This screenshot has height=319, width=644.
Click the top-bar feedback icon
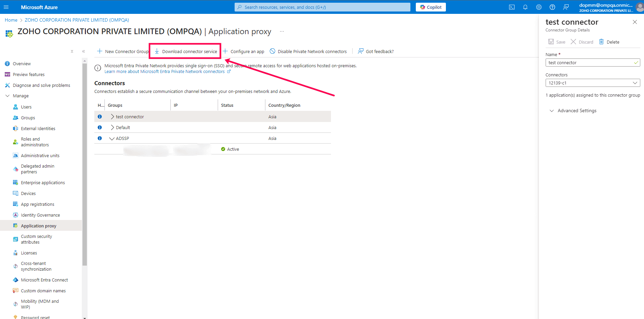566,7
